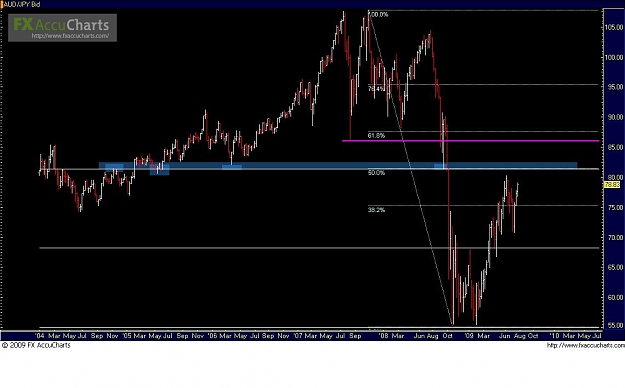The width and height of the screenshot is (625, 388).
Task: Select the 38.2% Fibonacci level label
Action: pyautogui.click(x=376, y=210)
